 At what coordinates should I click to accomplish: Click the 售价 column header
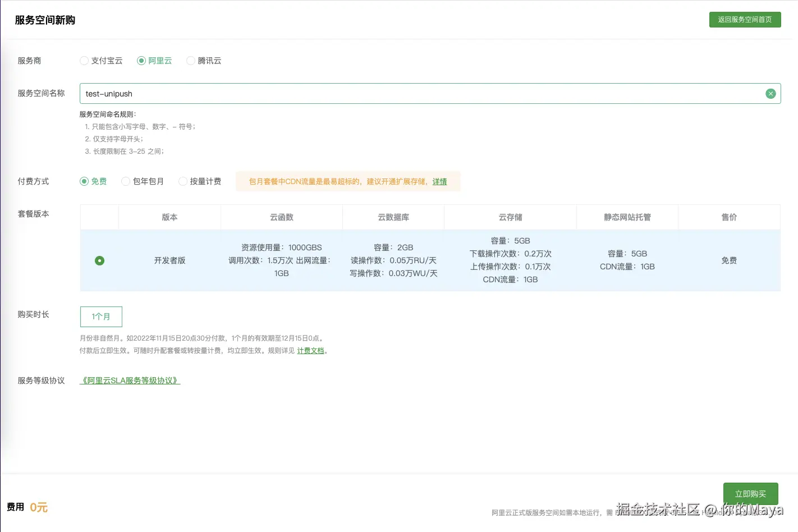point(728,217)
